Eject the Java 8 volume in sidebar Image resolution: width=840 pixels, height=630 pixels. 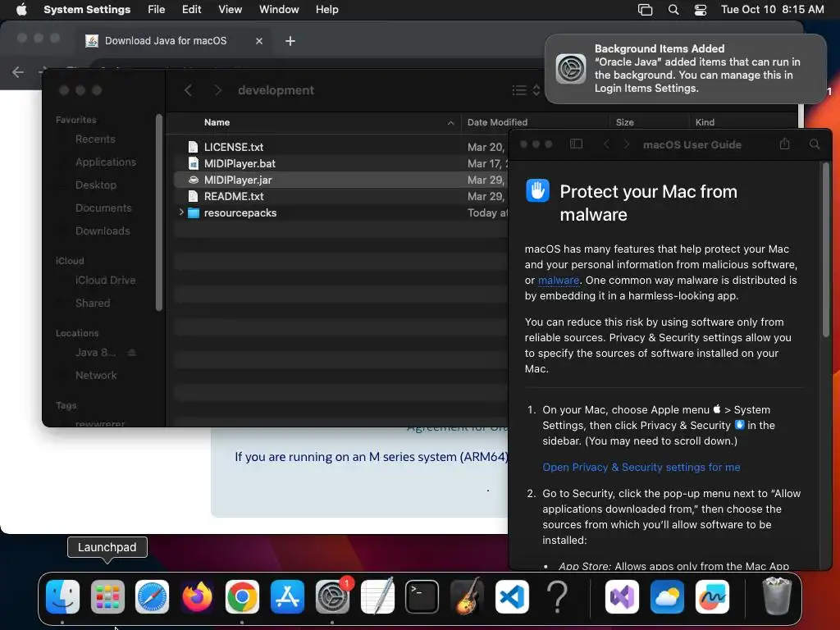132,353
